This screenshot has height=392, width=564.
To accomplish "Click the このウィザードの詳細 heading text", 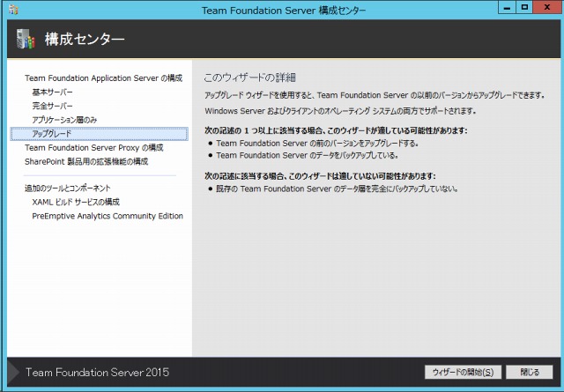I will (x=250, y=78).
